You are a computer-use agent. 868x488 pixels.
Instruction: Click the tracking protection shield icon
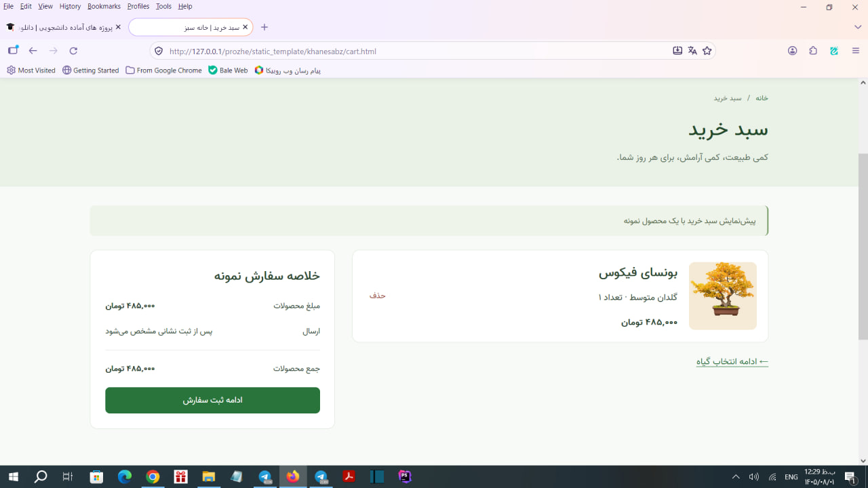pyautogui.click(x=159, y=51)
